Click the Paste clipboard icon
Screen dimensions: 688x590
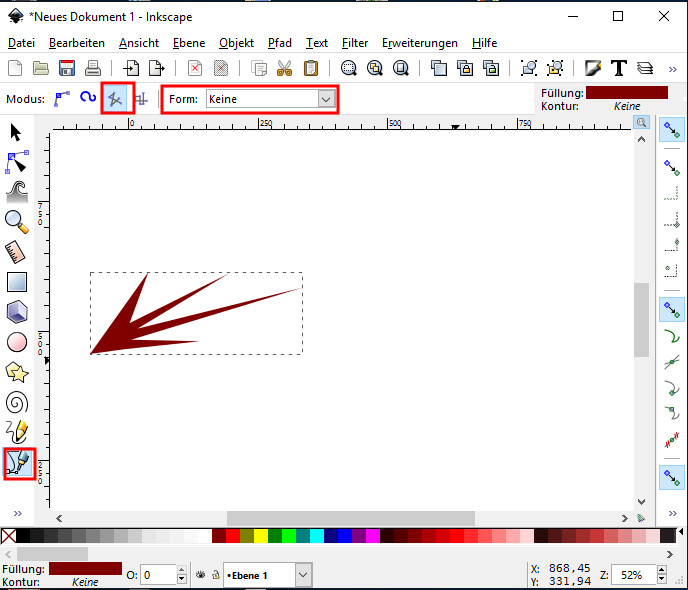coord(311,68)
